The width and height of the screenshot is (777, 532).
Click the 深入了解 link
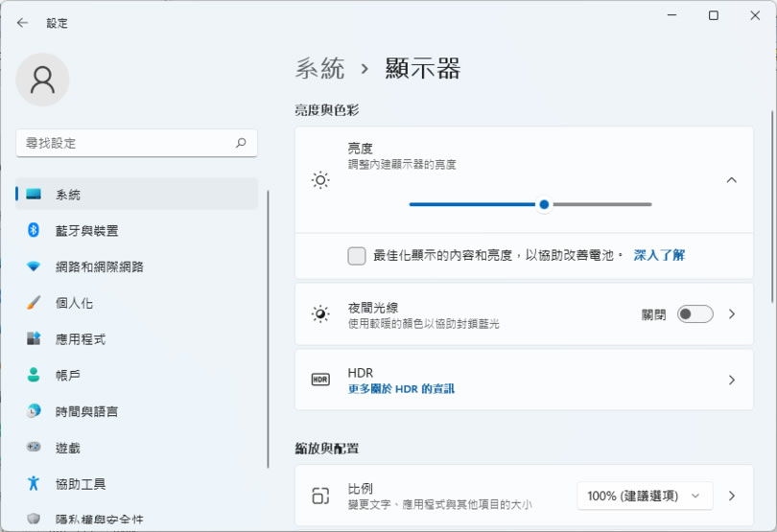pos(659,256)
